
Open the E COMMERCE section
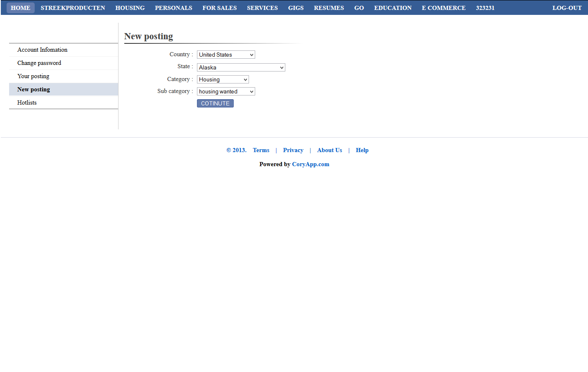[x=443, y=7]
